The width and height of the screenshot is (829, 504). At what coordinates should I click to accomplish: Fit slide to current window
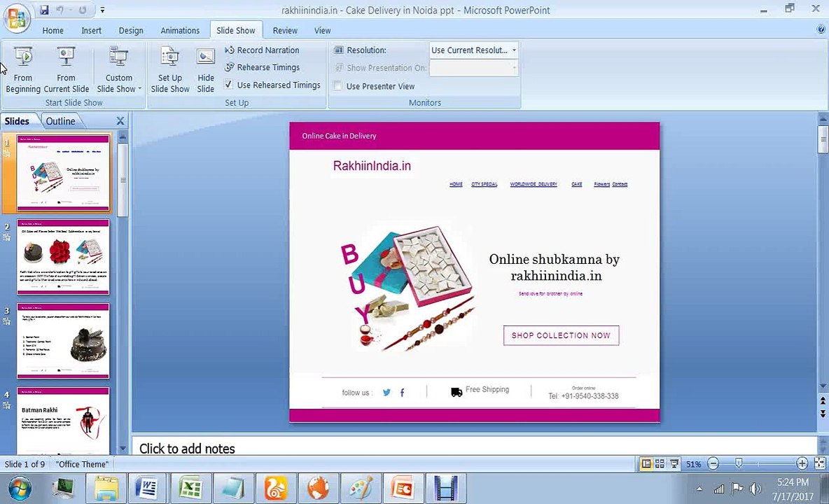[820, 464]
